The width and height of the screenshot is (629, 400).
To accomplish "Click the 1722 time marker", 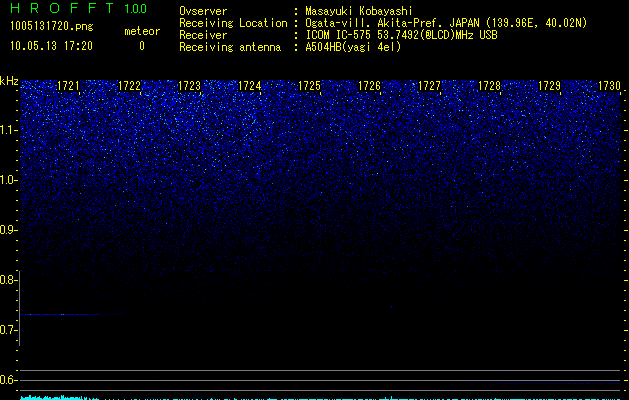I will pos(129,86).
